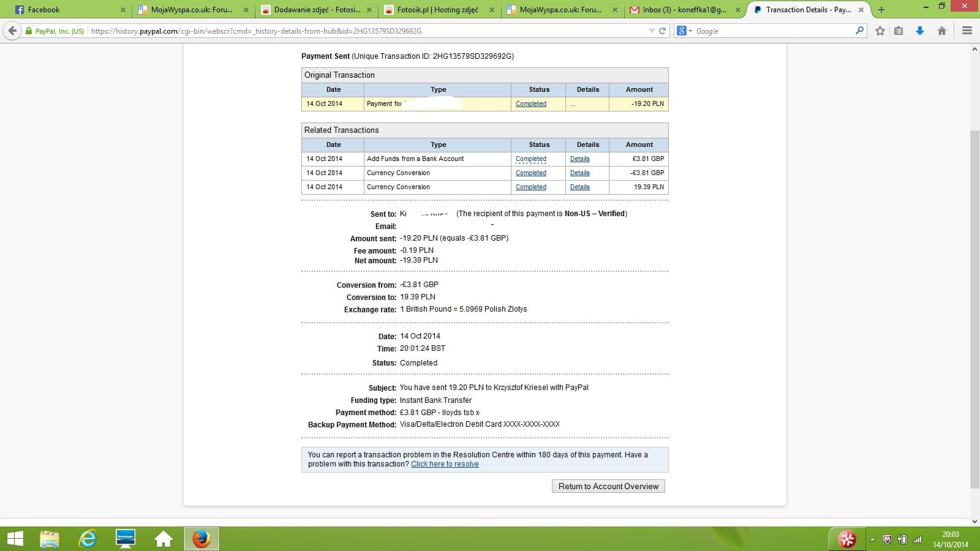Click the -19.20 PLN amount cell
The height and width of the screenshot is (551, 980).
pyautogui.click(x=639, y=104)
